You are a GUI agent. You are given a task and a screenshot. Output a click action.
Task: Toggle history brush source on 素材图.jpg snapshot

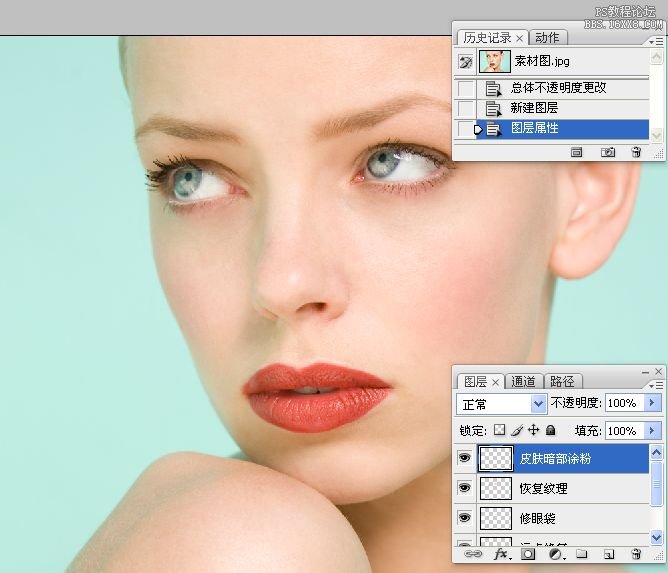tap(465, 62)
